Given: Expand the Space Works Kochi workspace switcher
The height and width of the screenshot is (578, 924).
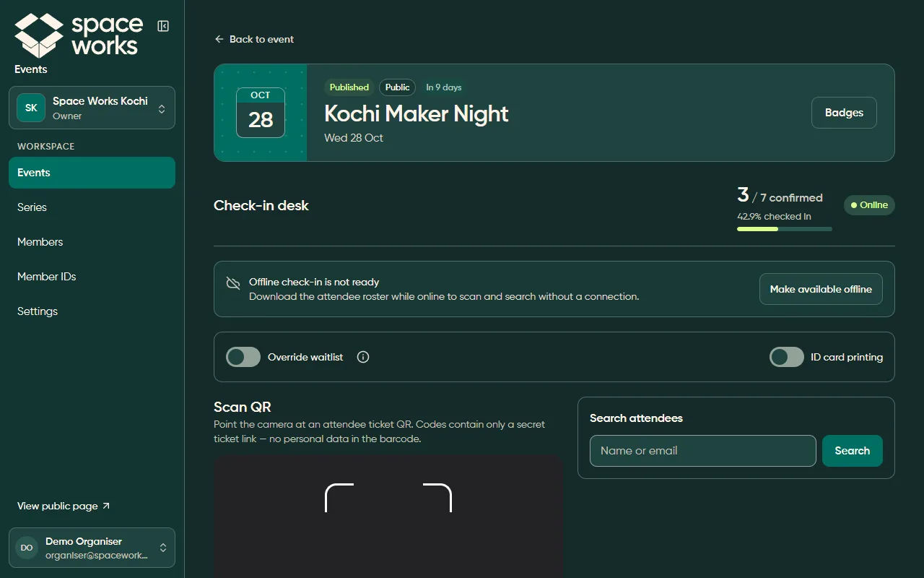Looking at the screenshot, I should (92, 108).
